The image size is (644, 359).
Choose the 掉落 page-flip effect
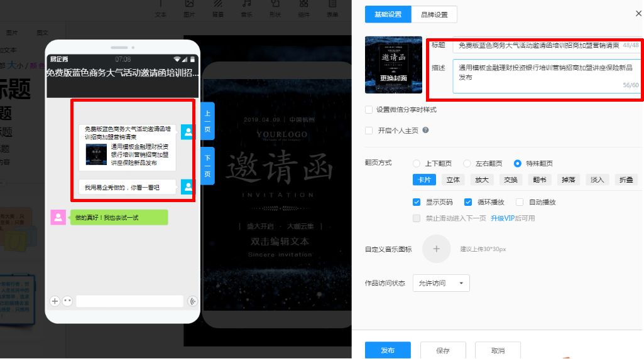pos(569,179)
